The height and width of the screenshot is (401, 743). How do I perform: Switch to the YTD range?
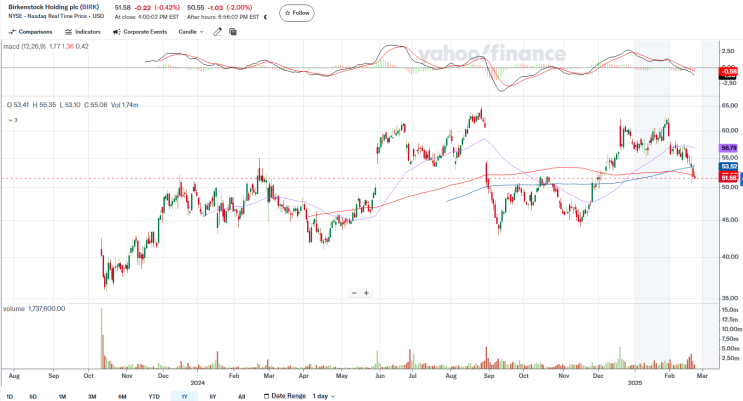tap(154, 396)
